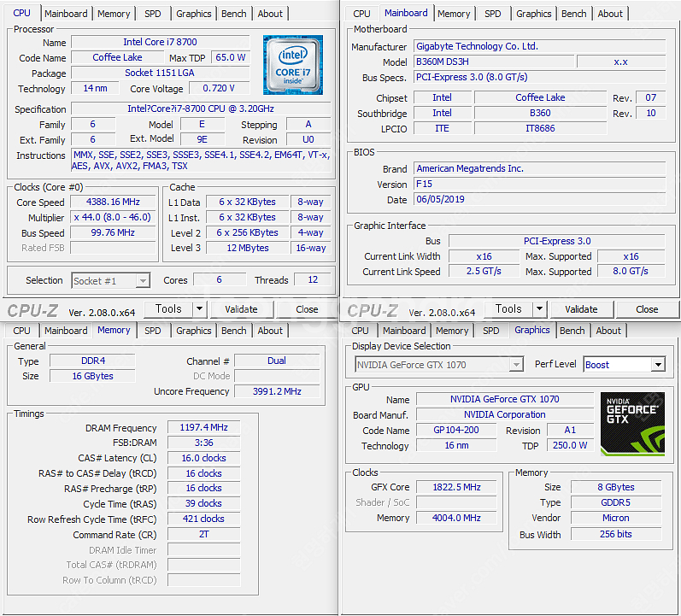
Task: Choose About tab in Graphics window
Action: pyautogui.click(x=608, y=331)
